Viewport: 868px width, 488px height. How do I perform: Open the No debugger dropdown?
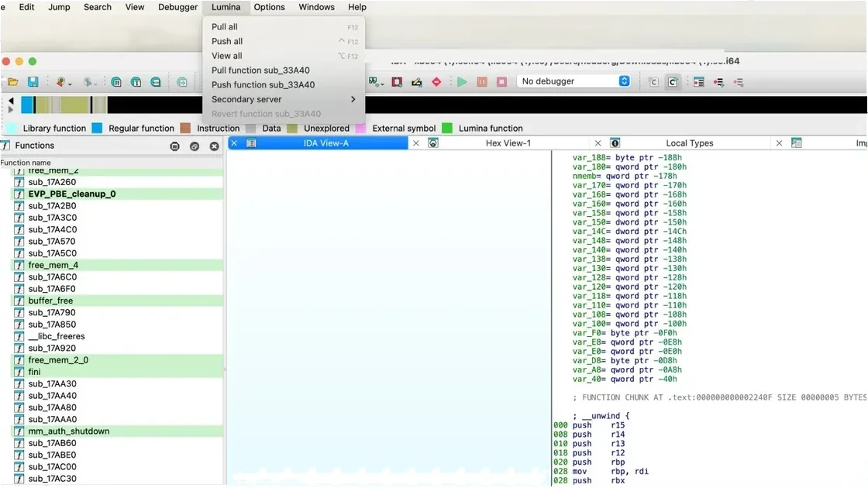point(574,81)
